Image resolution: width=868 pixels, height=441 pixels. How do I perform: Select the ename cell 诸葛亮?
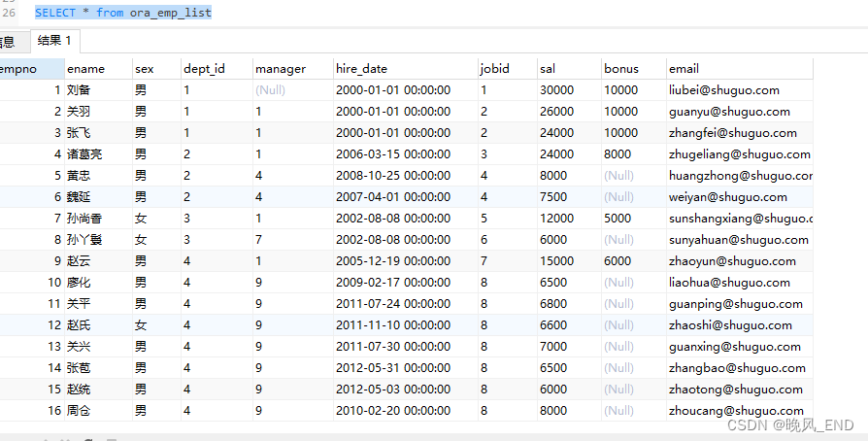point(98,154)
